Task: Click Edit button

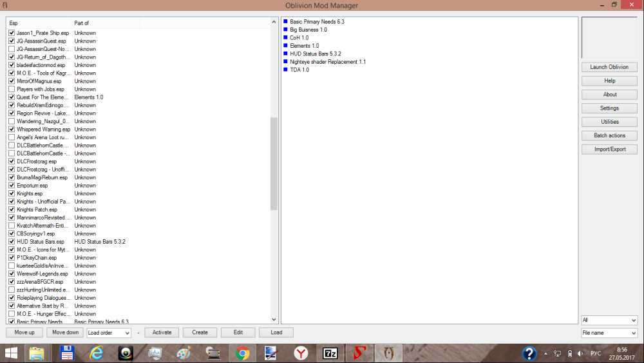Action: [238, 332]
